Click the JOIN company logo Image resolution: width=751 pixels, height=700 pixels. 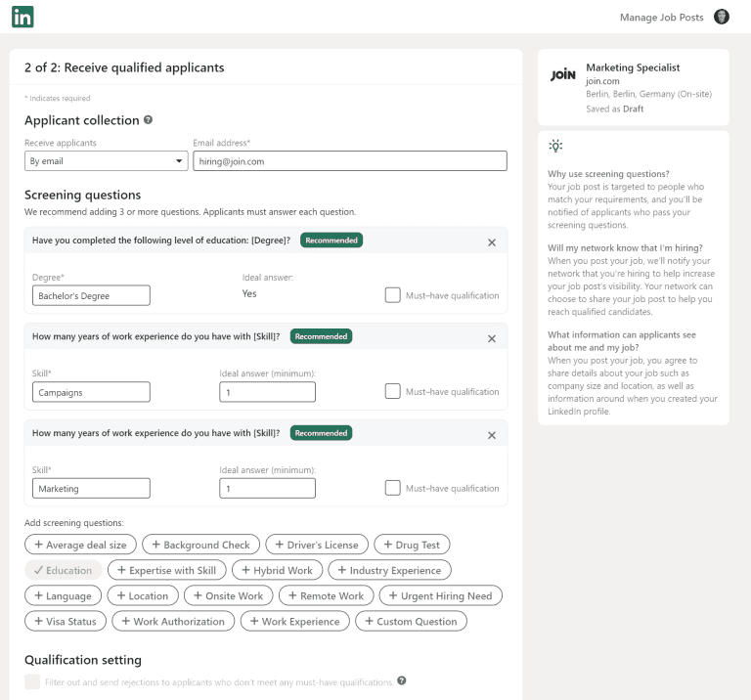(x=563, y=74)
